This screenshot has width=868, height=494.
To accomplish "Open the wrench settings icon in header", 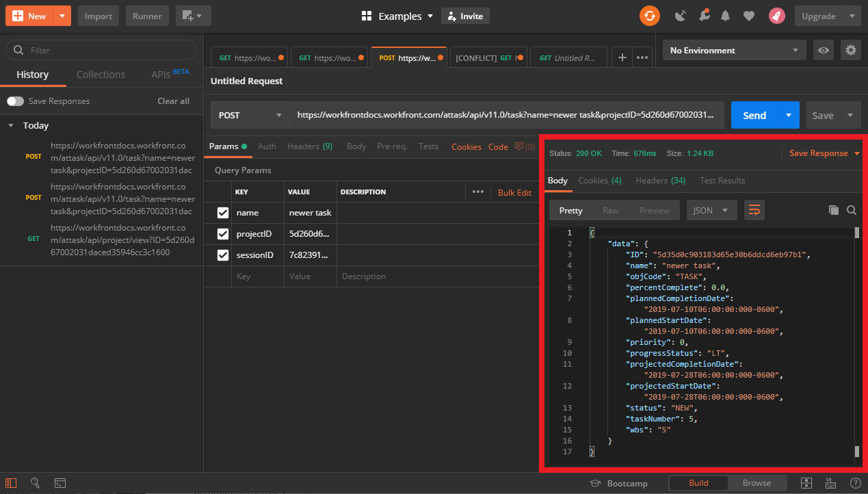I will pyautogui.click(x=703, y=16).
